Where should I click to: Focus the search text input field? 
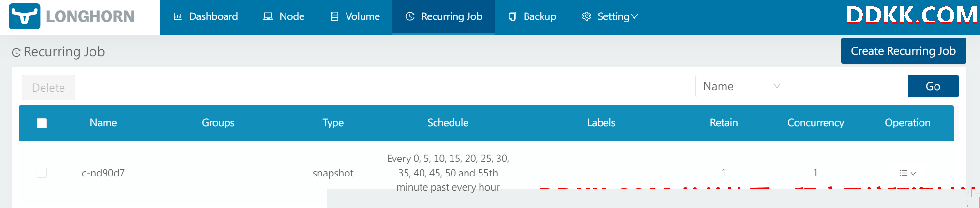(848, 86)
